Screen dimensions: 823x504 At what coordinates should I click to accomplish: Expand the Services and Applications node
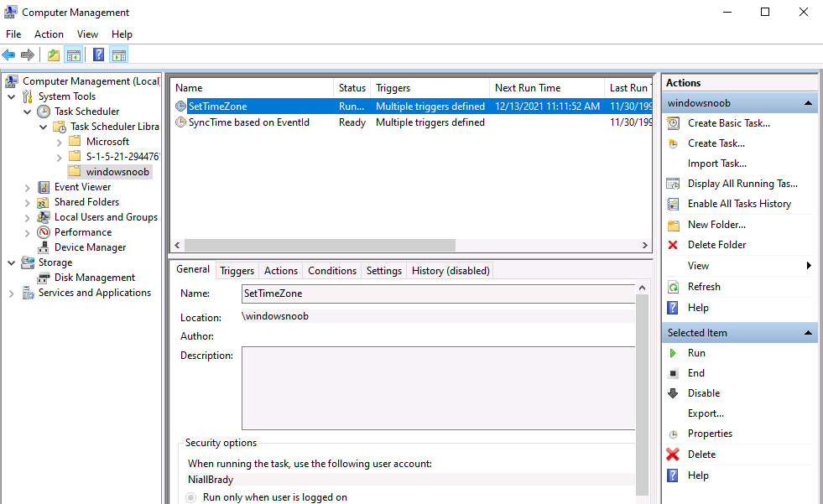[12, 294]
